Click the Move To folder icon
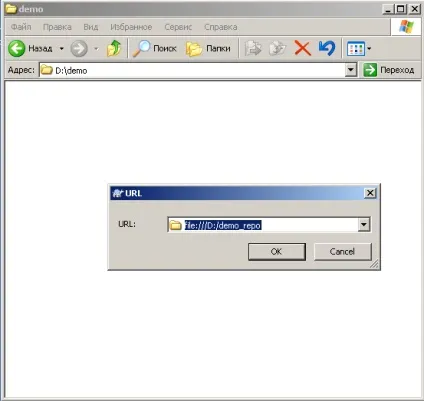The image size is (424, 401). click(253, 49)
